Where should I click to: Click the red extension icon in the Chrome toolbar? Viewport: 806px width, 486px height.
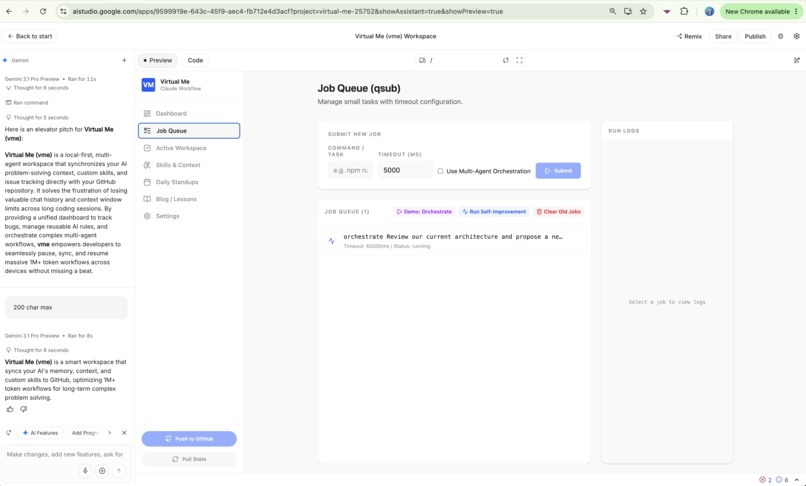(667, 11)
